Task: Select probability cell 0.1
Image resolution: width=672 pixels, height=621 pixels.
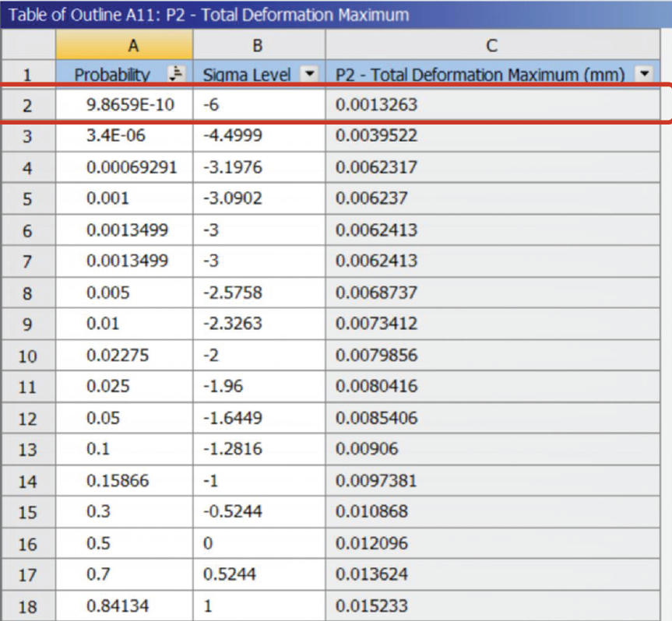Action: pos(125,449)
